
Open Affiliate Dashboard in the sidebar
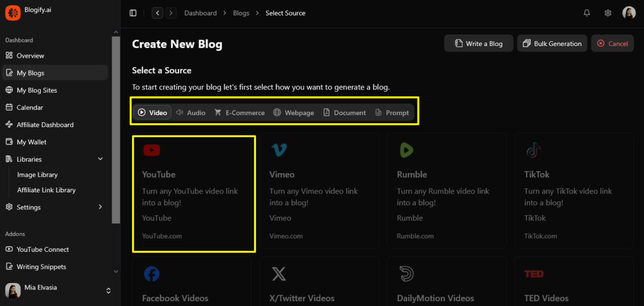54,124
